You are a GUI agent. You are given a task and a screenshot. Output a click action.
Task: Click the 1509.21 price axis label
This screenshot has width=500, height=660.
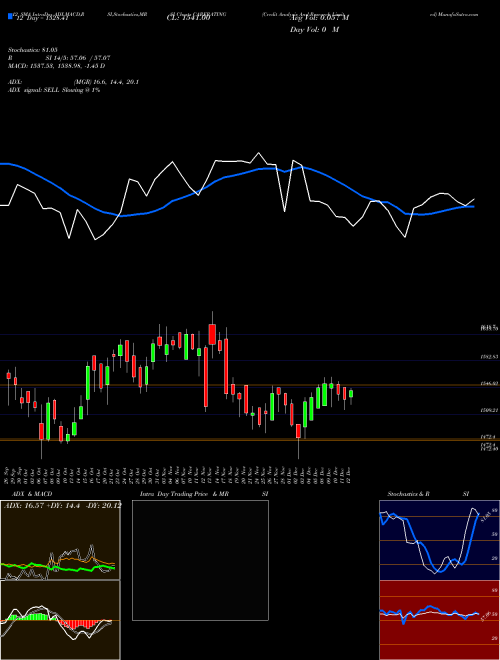click(x=489, y=410)
